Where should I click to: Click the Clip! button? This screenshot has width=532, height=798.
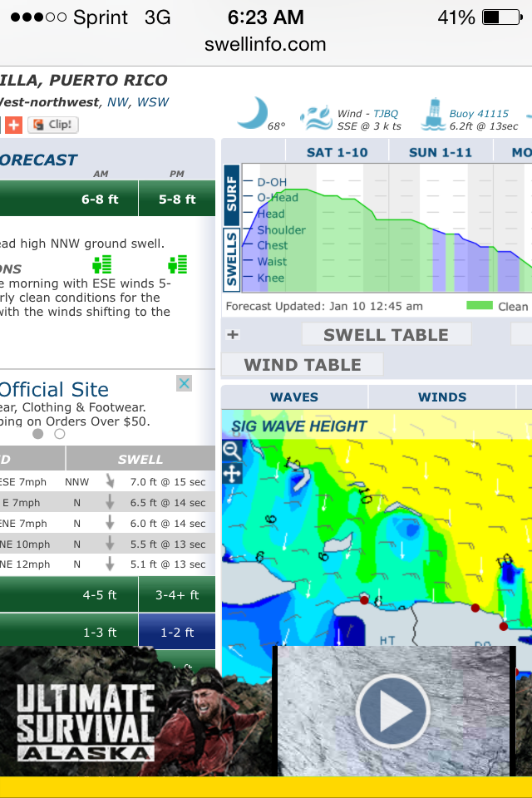pos(53,125)
